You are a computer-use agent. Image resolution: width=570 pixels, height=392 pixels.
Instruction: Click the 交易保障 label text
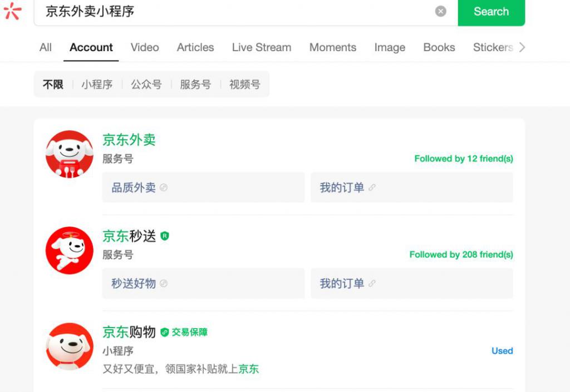[x=189, y=332]
